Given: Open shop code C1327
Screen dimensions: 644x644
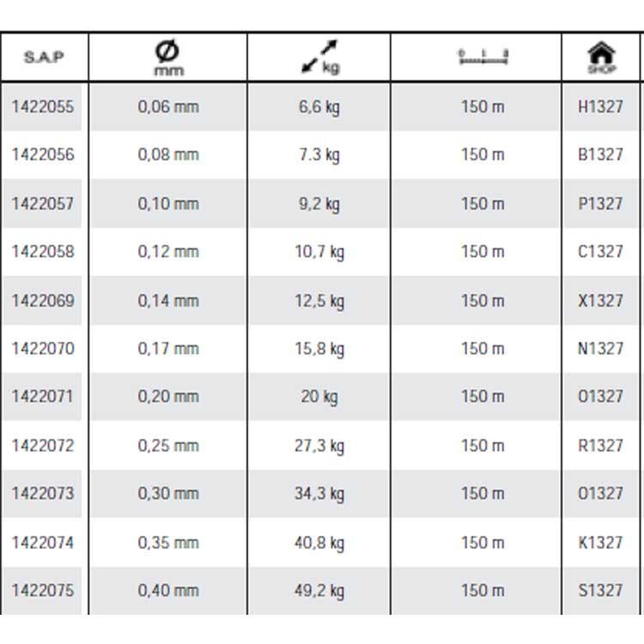Looking at the screenshot, I should click(600, 252).
